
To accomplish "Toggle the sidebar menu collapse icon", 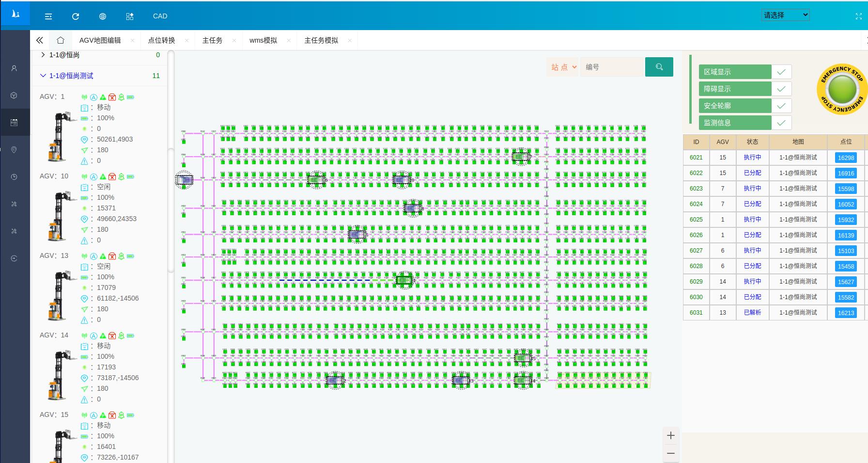I will [x=48, y=16].
